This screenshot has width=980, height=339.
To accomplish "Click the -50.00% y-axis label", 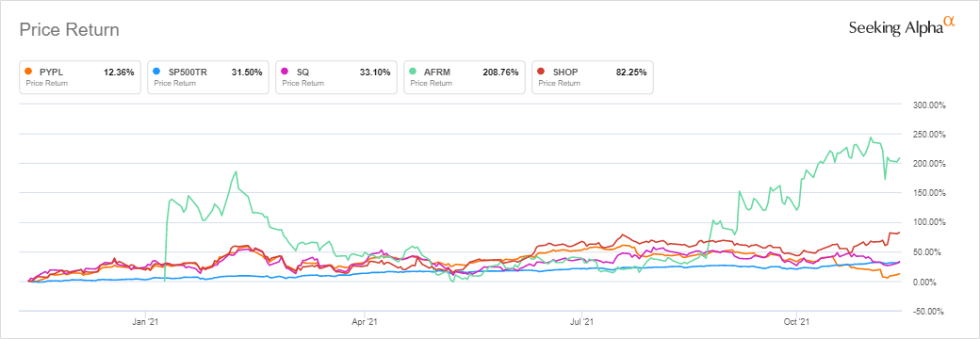I will [930, 311].
